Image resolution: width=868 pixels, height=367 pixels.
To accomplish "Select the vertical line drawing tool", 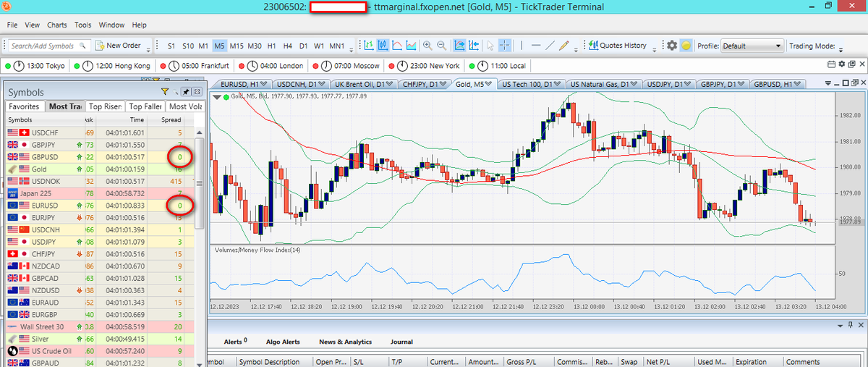I will click(x=522, y=46).
